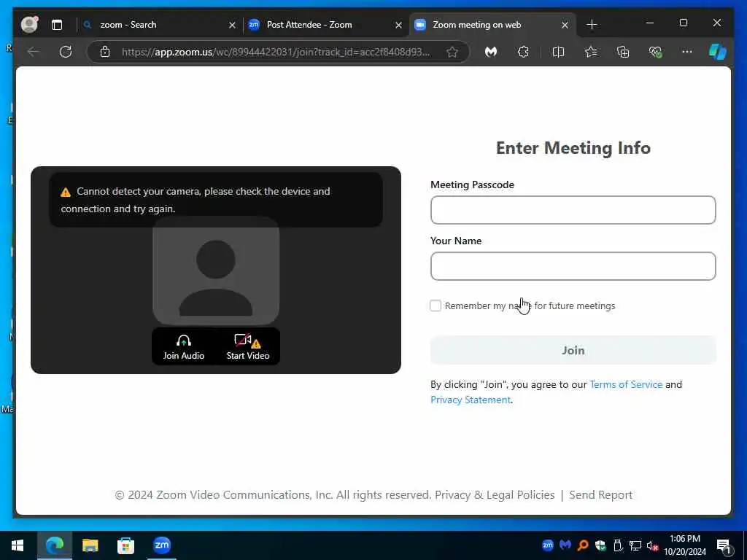Open the Terms of Service link

pyautogui.click(x=626, y=384)
